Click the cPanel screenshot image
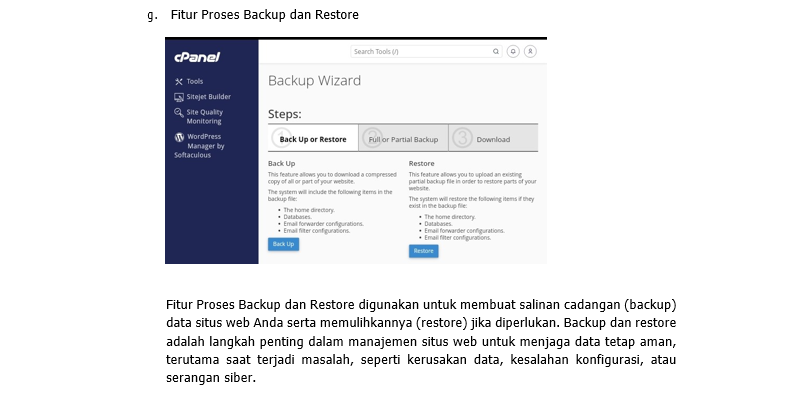The width and height of the screenshot is (787, 405). click(x=356, y=151)
